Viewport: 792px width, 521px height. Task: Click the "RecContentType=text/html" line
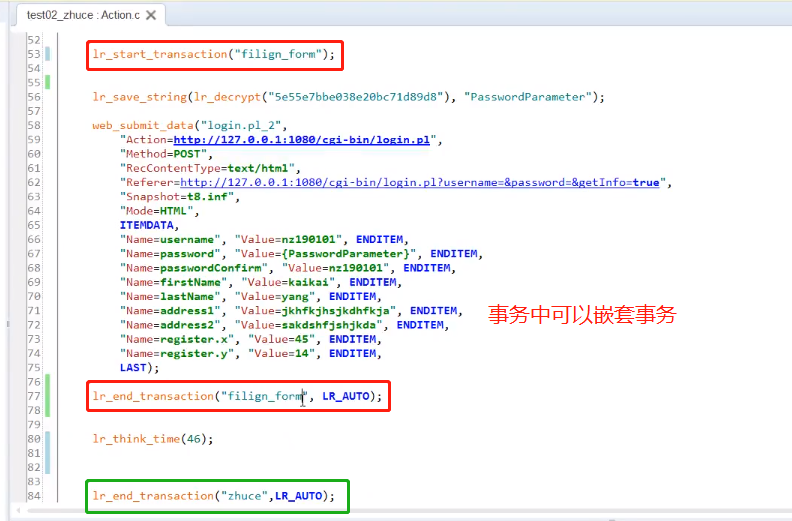click(x=210, y=168)
